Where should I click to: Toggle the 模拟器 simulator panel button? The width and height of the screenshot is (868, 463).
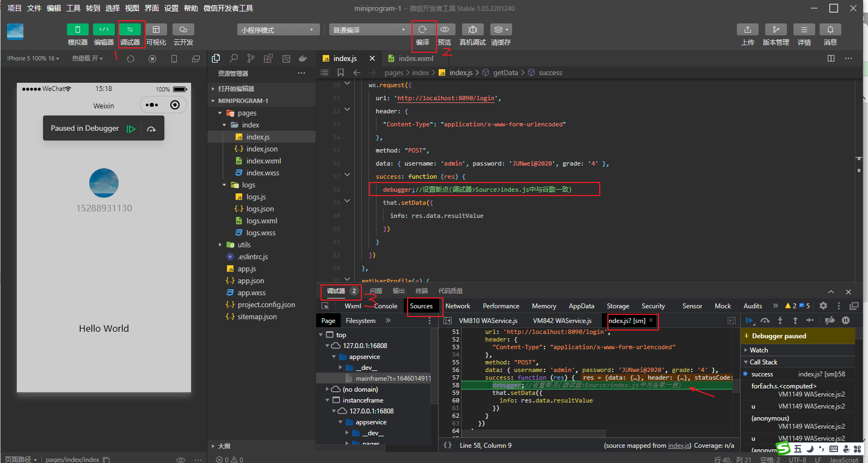click(x=77, y=29)
